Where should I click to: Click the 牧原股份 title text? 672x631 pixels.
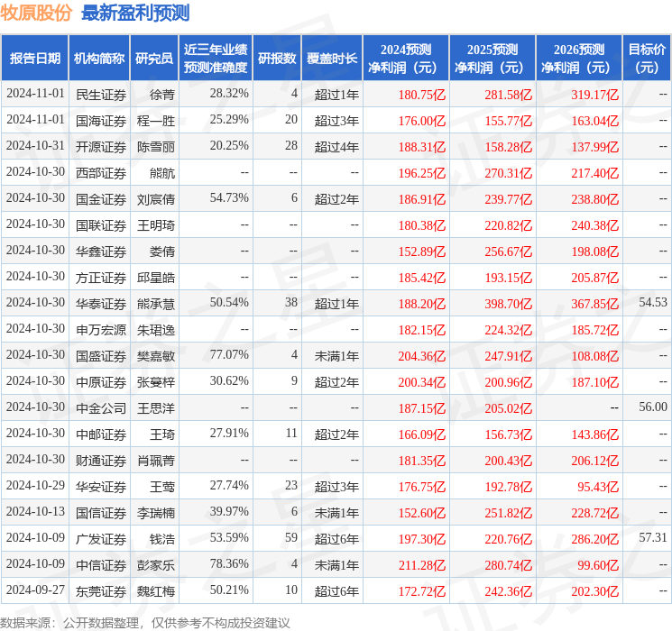[36, 13]
